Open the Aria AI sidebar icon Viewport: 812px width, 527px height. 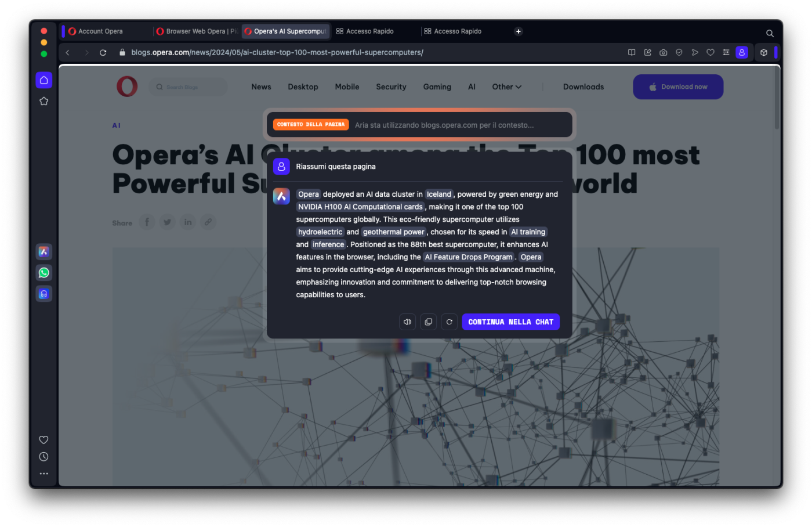[43, 251]
